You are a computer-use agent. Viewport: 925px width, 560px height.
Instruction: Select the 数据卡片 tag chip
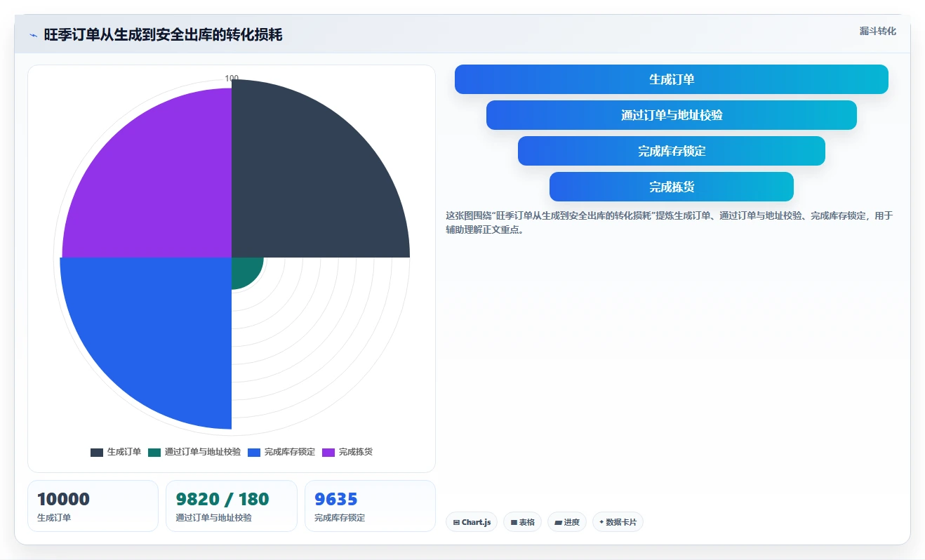click(618, 522)
